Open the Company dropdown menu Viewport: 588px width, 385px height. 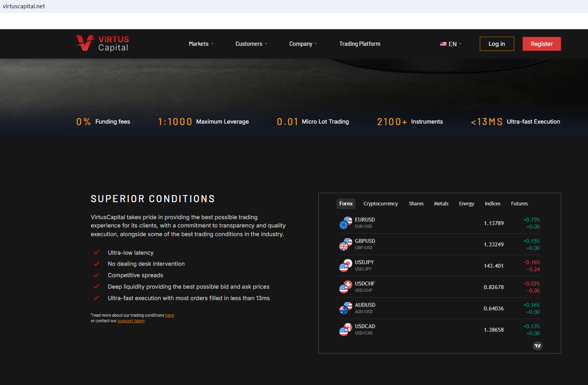pyautogui.click(x=303, y=44)
